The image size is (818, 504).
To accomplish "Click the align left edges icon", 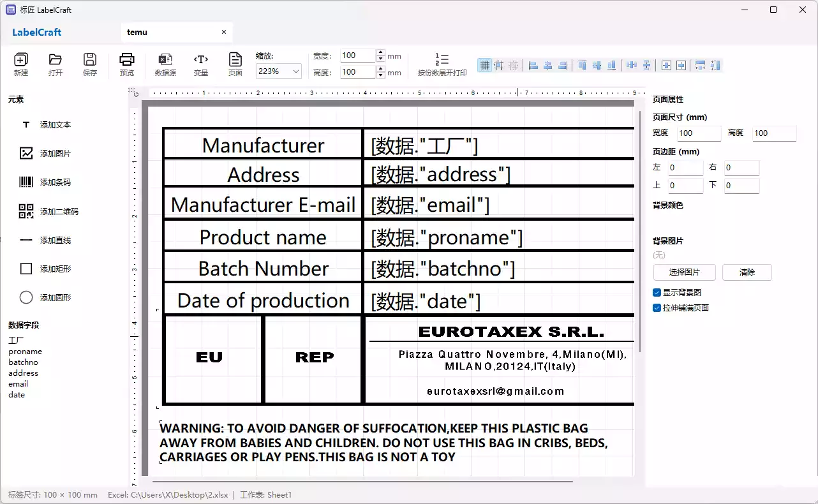I will 533,65.
